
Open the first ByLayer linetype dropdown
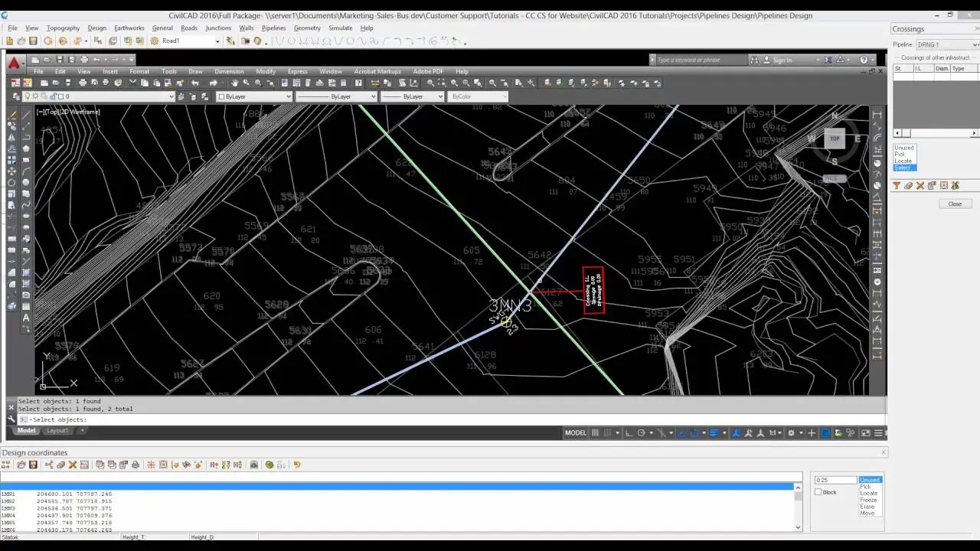[336, 96]
